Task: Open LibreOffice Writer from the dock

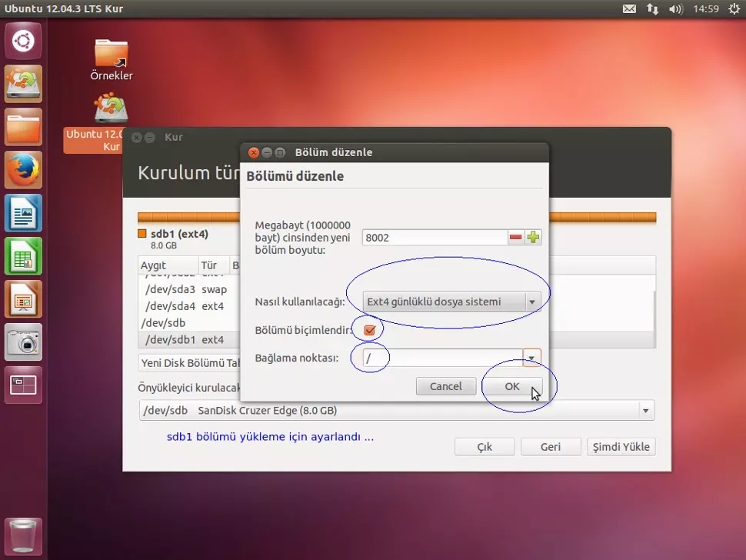Action: [x=23, y=213]
